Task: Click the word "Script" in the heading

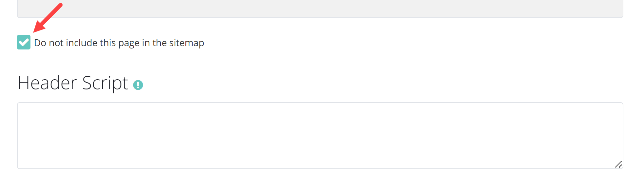Action: click(x=105, y=83)
